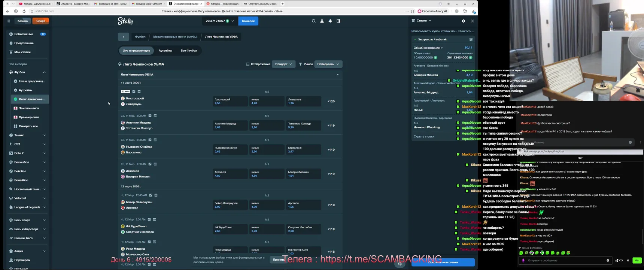The image size is (644, 270).
Task: Switch to Аутрайты tab
Action: pos(165,51)
